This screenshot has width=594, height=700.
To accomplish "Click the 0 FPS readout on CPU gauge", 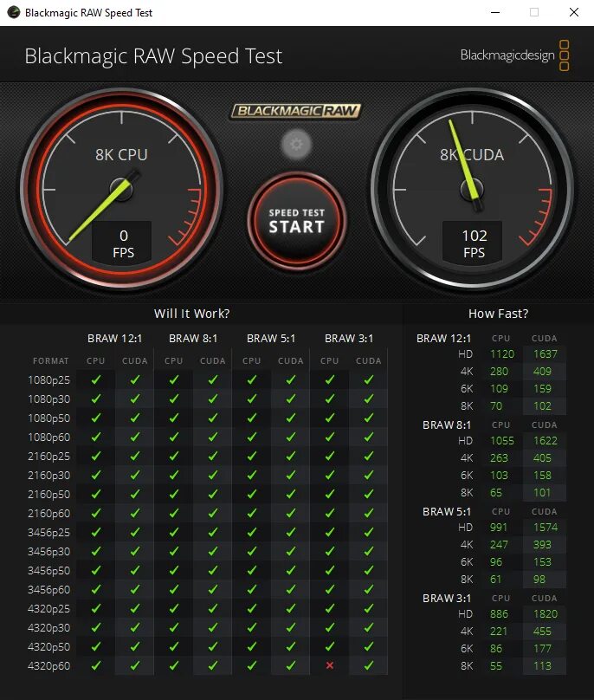I will click(122, 243).
